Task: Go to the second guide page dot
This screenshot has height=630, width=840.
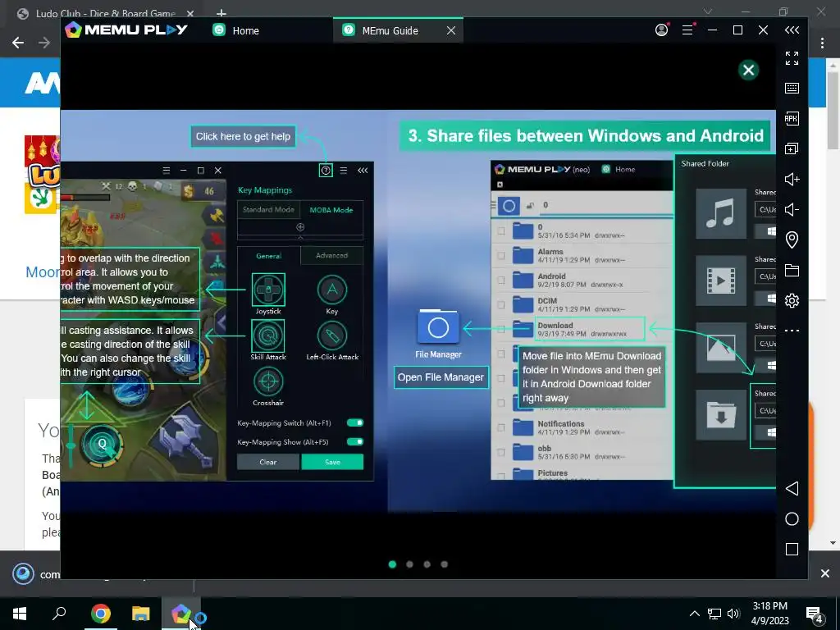Action: pyautogui.click(x=410, y=564)
